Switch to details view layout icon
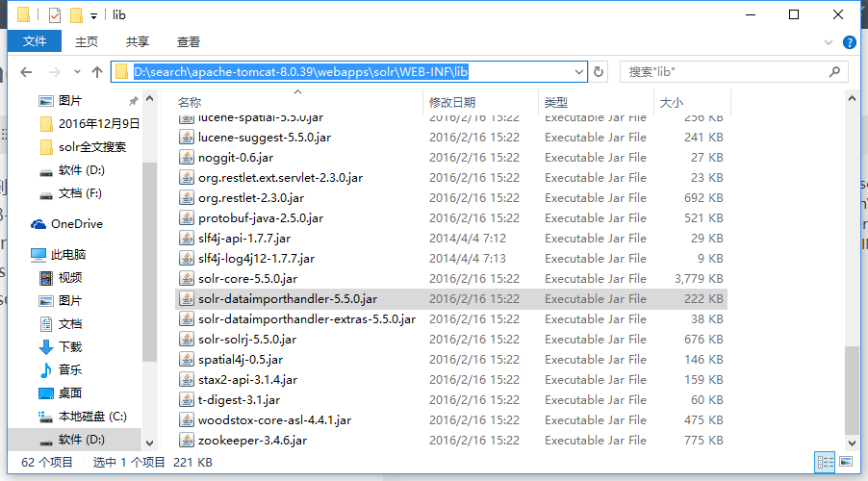The height and width of the screenshot is (481, 868). [825, 462]
